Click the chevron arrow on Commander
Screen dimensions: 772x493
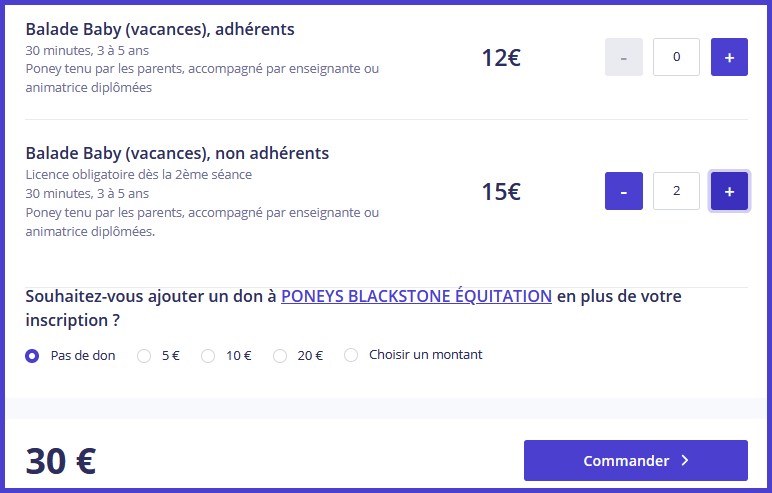click(x=685, y=461)
